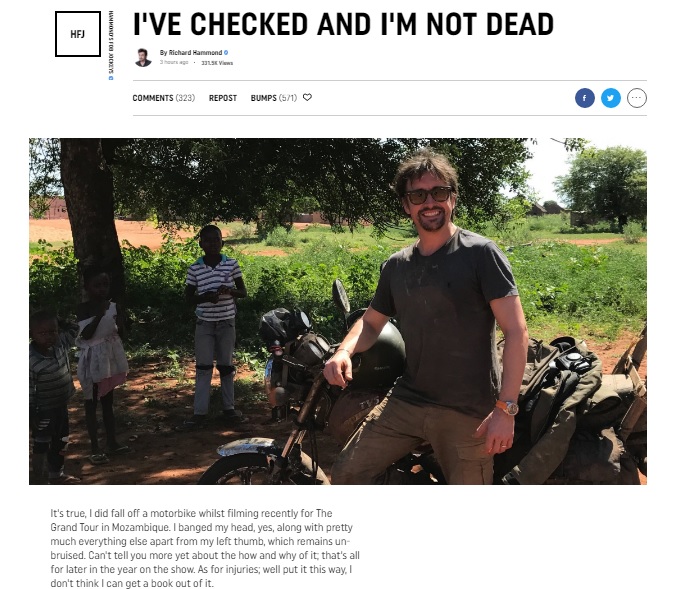Open the three-dots more options button

tap(636, 98)
